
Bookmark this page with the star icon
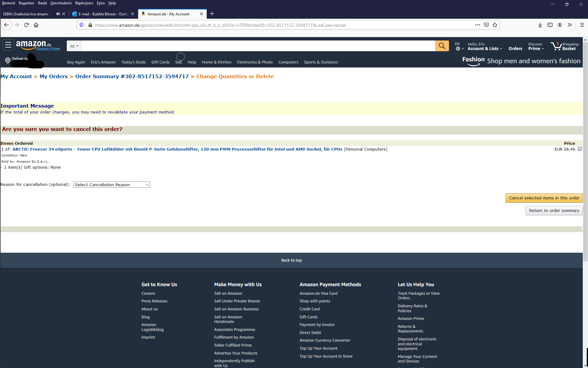tap(495, 25)
